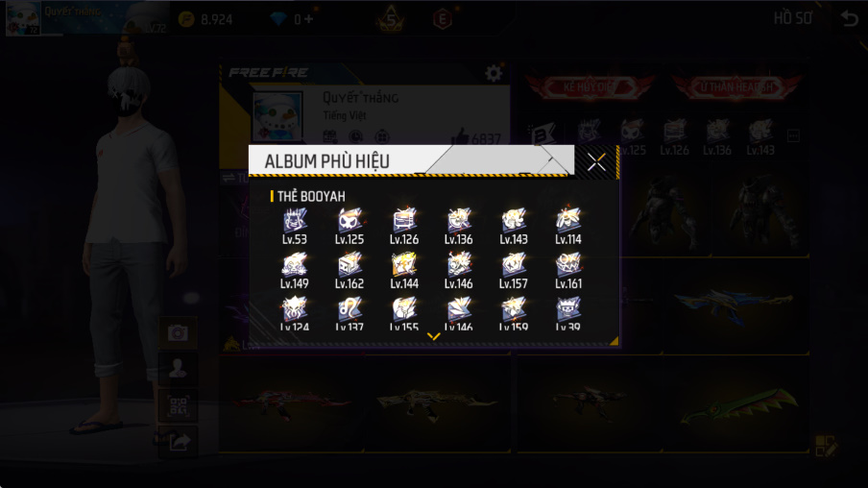This screenshot has height=488, width=868.
Task: Open the camera screenshot button
Action: (x=178, y=333)
